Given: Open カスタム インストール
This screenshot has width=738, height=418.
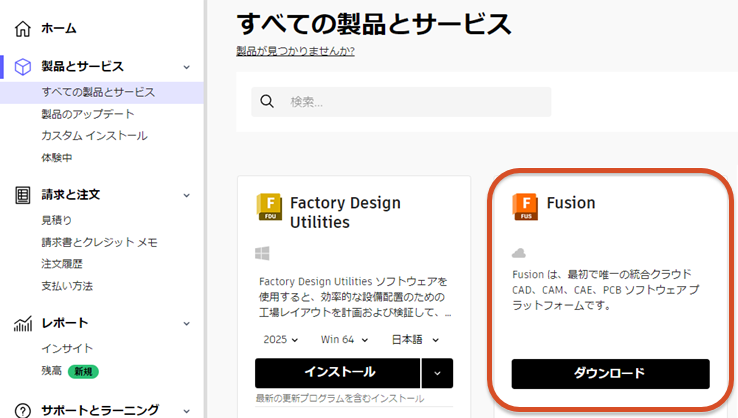Looking at the screenshot, I should click(x=94, y=136).
